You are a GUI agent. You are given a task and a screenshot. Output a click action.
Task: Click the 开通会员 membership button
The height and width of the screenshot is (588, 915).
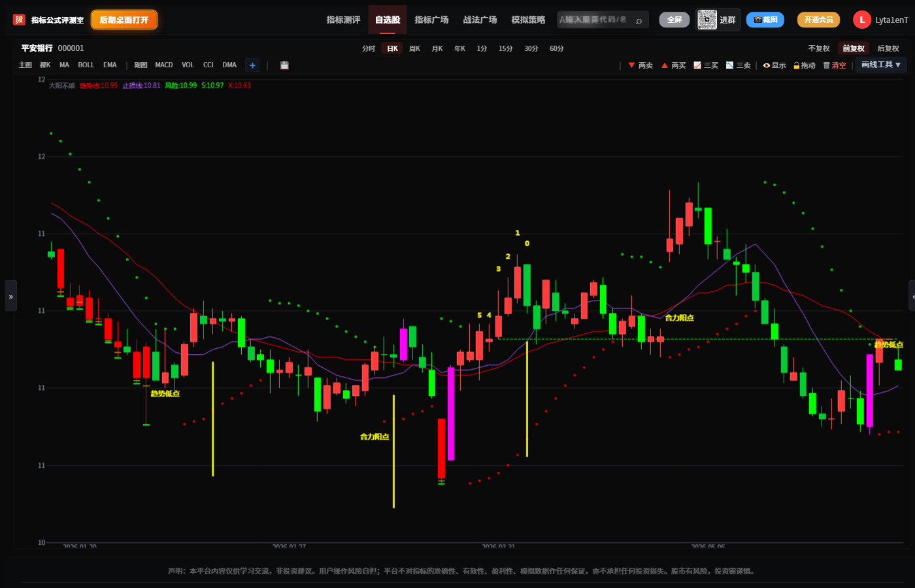(818, 20)
